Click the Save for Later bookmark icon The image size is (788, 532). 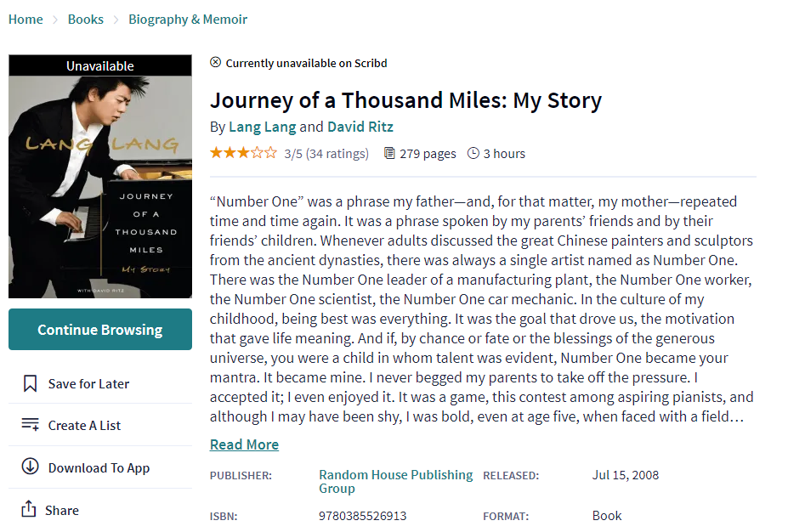(30, 383)
